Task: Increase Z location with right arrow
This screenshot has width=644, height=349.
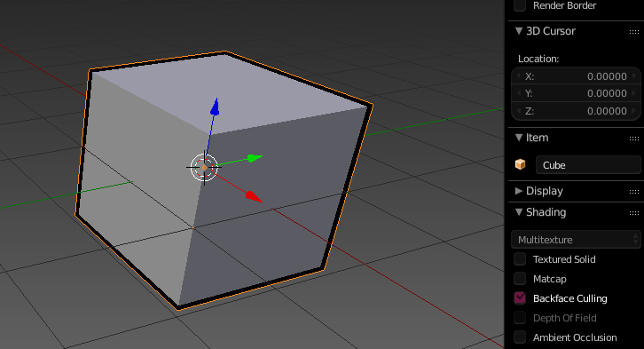Action: [634, 111]
